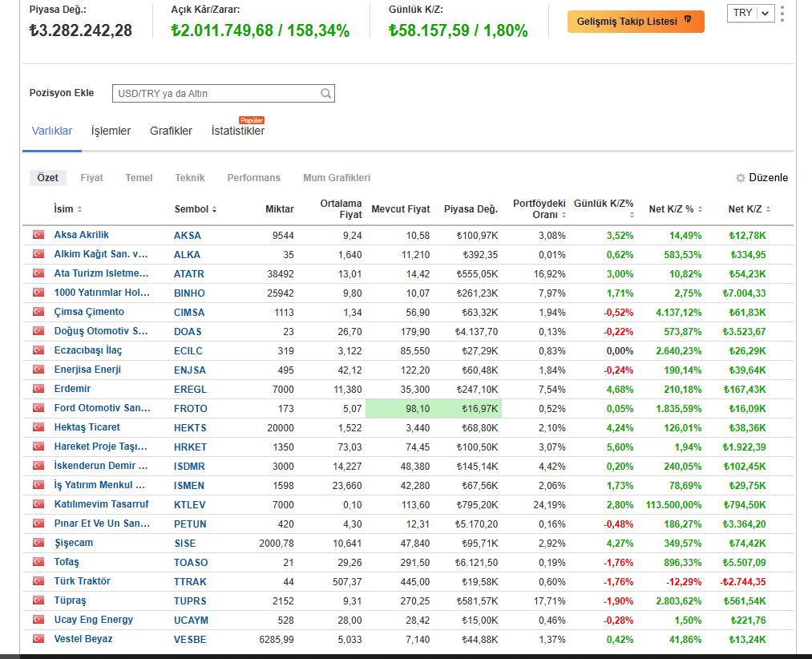Image resolution: width=812 pixels, height=659 pixels.
Task: Open the TRY currency dropdown
Action: pyautogui.click(x=751, y=13)
